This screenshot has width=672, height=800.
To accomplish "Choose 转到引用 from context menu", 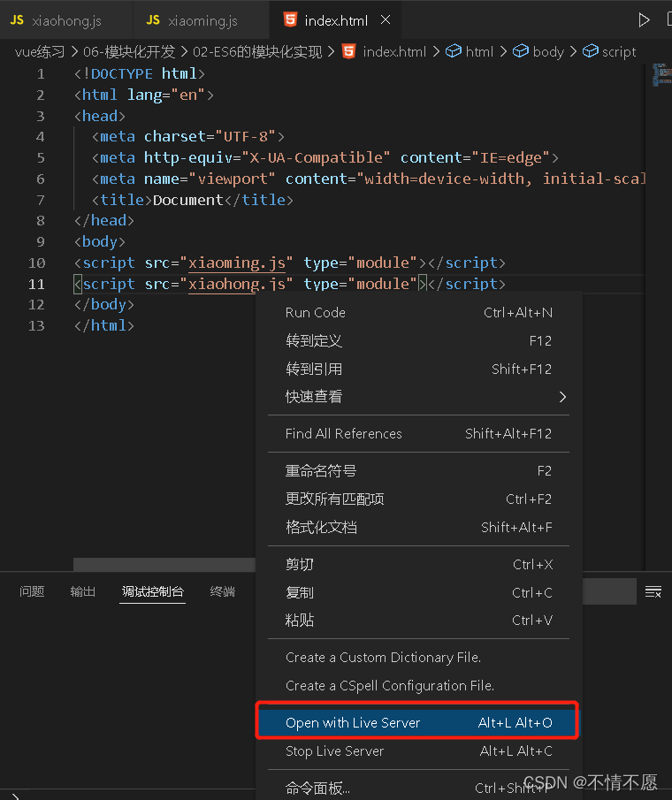I will (x=418, y=369).
